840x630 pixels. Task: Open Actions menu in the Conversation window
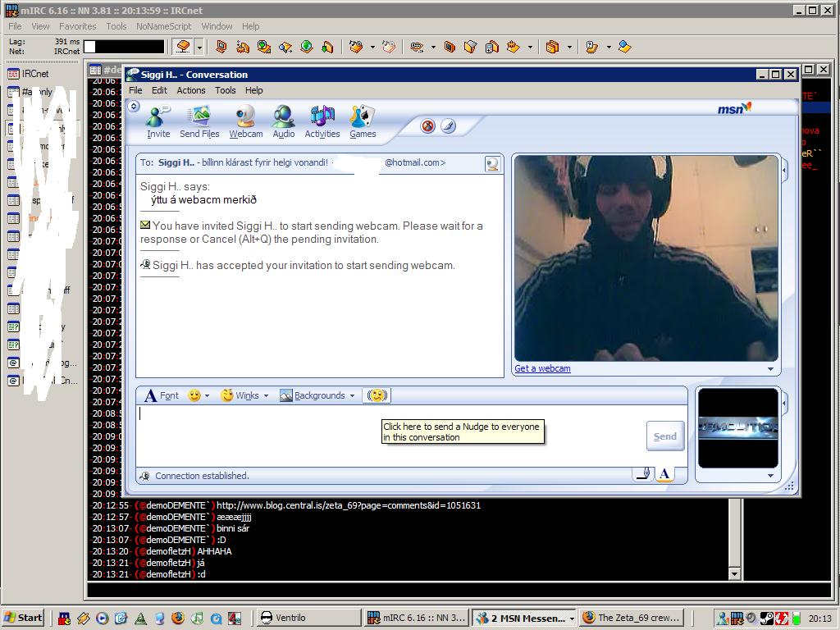point(191,90)
